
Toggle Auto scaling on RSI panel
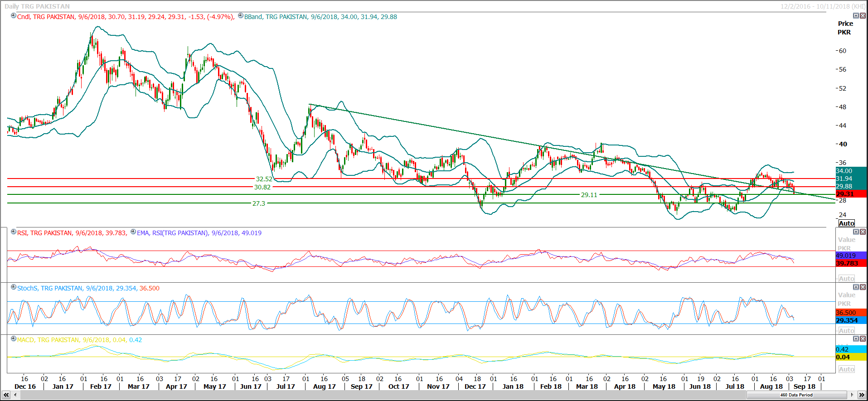click(846, 279)
